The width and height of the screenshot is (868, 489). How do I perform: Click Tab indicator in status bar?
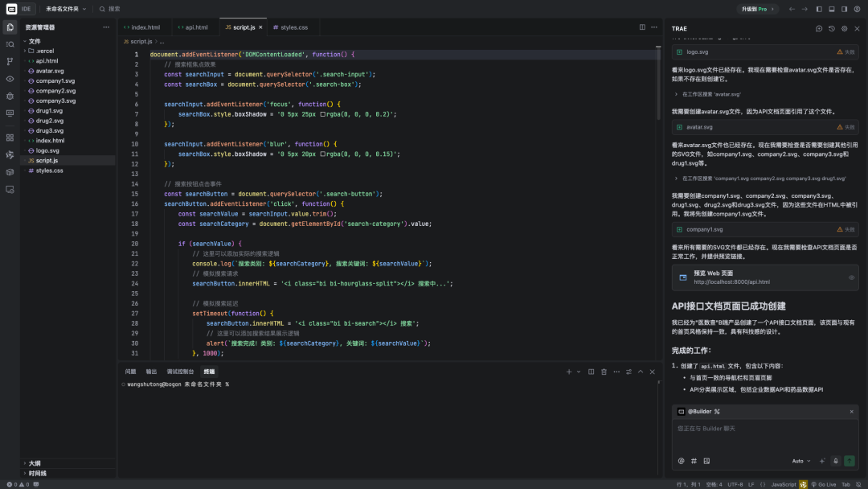pos(845,484)
